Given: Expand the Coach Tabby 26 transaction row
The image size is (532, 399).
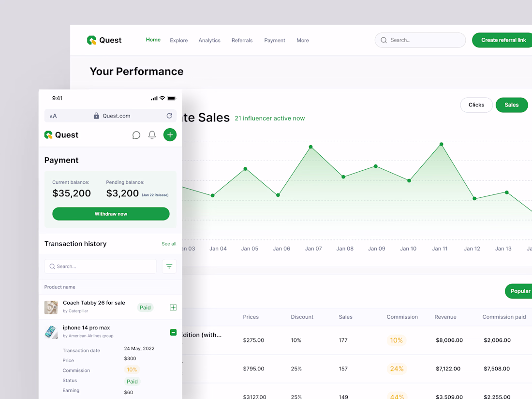Looking at the screenshot, I should click(x=173, y=308).
